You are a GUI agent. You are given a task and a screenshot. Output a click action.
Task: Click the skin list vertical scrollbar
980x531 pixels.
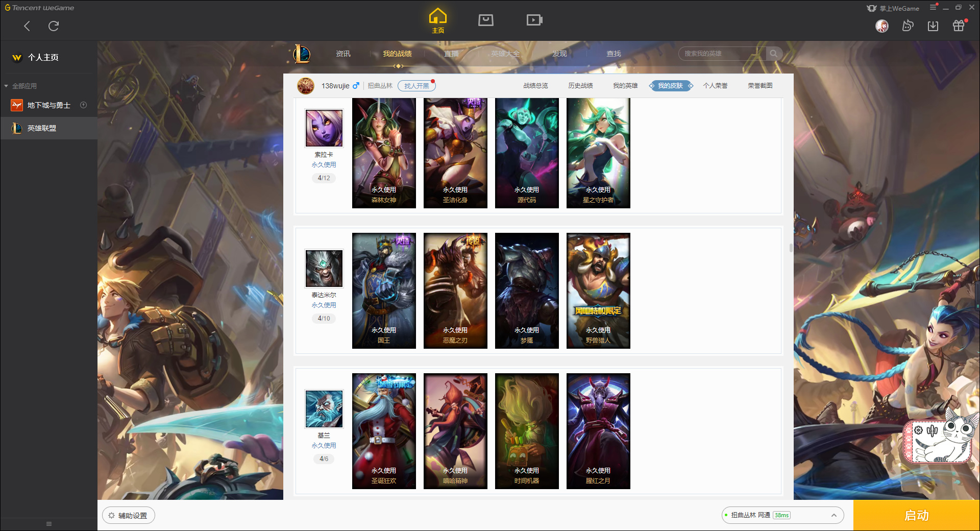[x=791, y=248]
